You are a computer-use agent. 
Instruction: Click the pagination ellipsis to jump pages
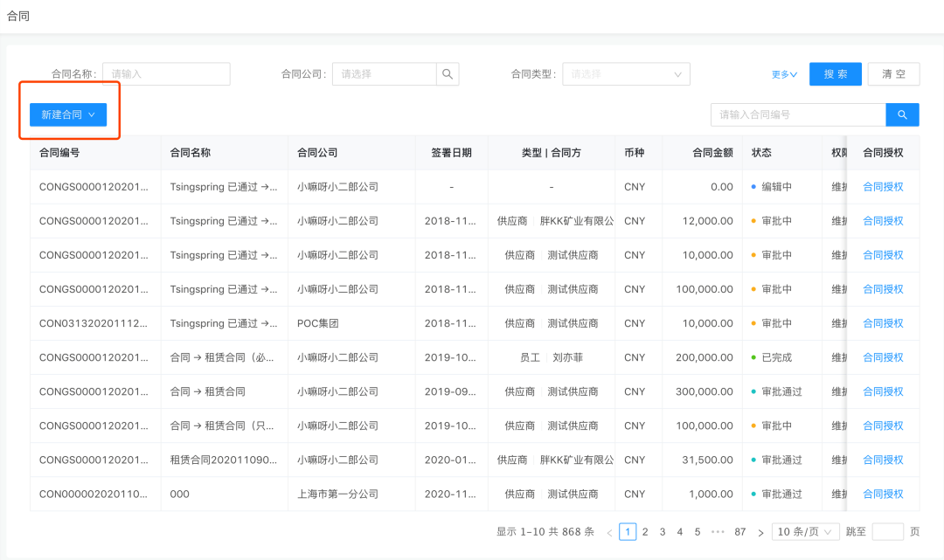718,532
